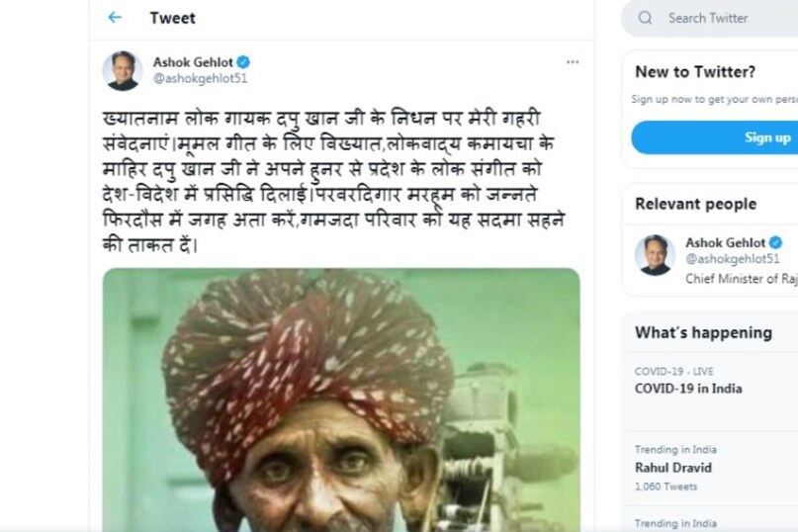Open the COVID-19 in India live topic
The width and height of the screenshot is (798, 532).
688,389
